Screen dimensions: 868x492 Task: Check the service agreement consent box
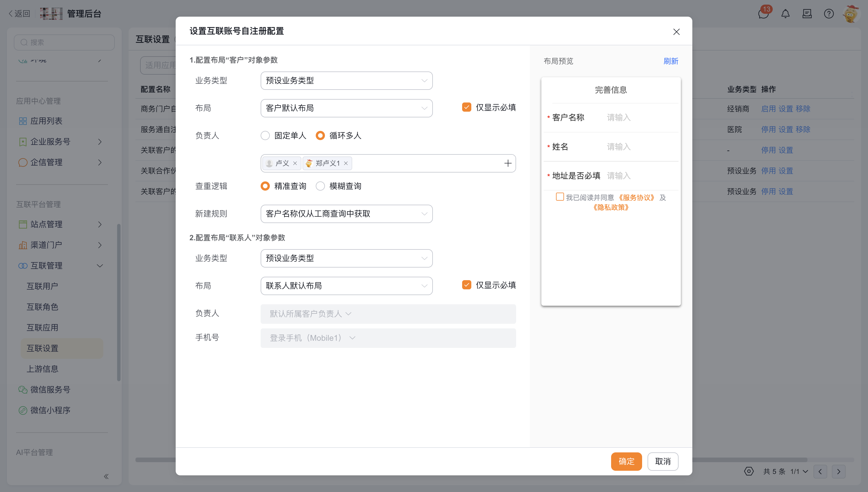pyautogui.click(x=559, y=197)
